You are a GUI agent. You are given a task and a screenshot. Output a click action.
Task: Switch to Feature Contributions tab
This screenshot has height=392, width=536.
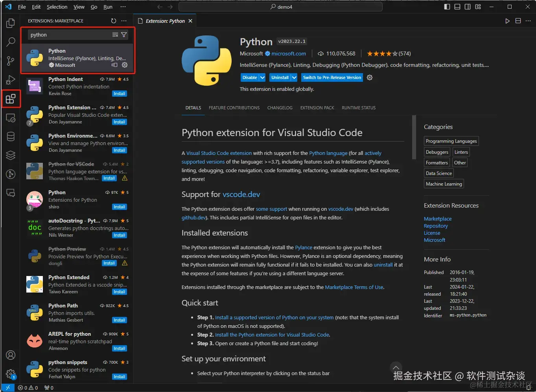click(234, 108)
